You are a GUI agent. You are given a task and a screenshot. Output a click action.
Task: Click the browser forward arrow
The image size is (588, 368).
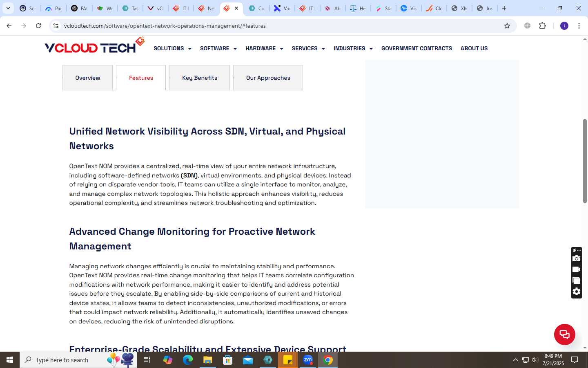pos(24,26)
